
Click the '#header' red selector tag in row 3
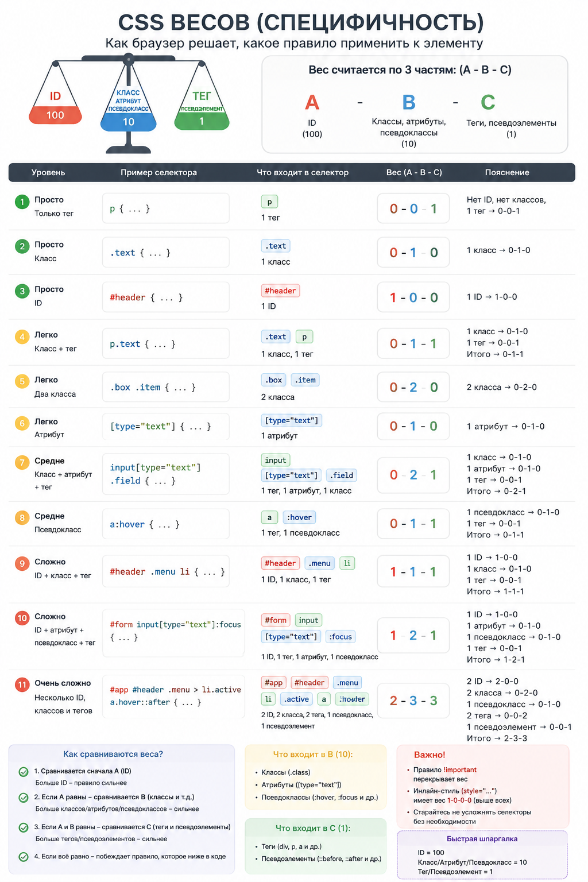(x=280, y=291)
